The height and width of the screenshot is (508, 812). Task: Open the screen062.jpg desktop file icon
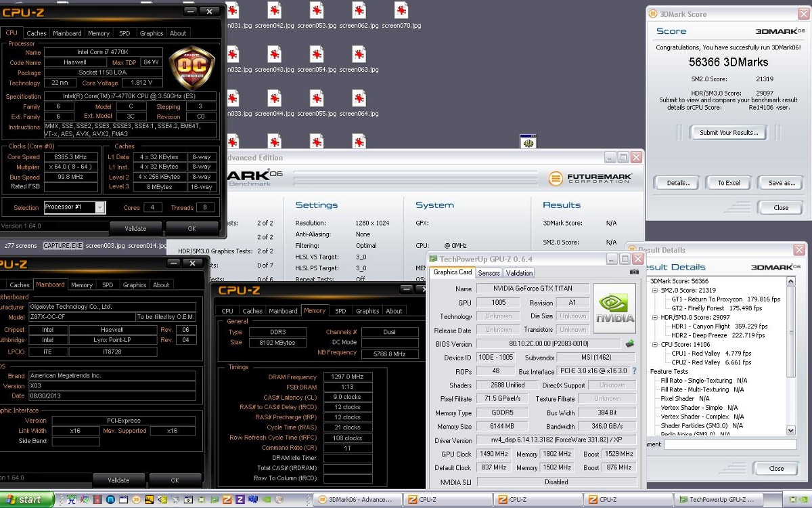coord(359,10)
